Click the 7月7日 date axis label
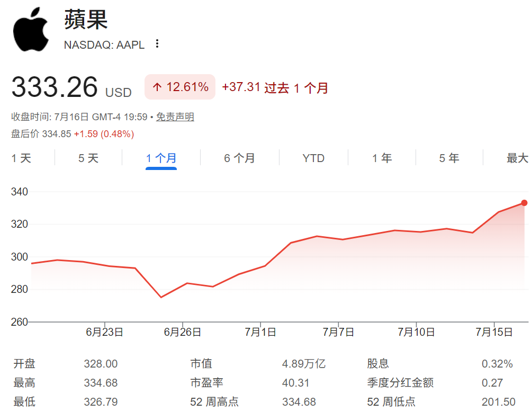Screen dimensions: 532x411 coord(338,332)
